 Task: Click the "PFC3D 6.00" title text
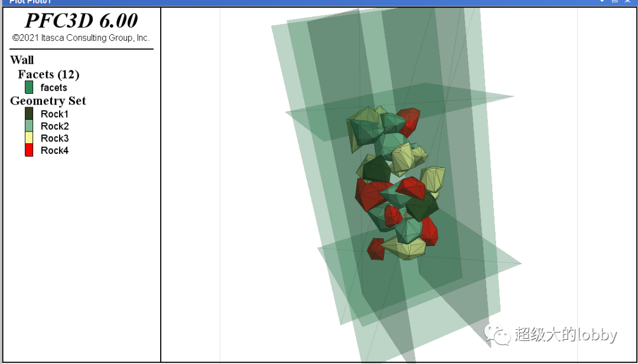pyautogui.click(x=82, y=20)
